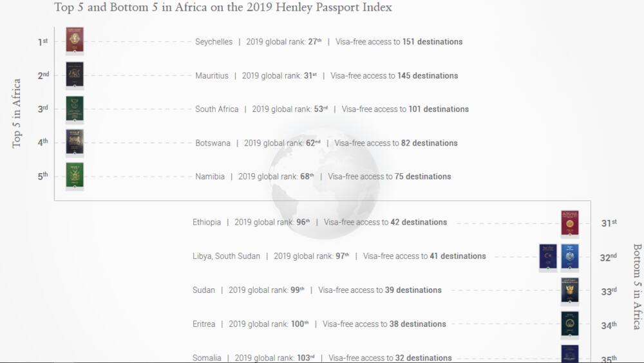The width and height of the screenshot is (644, 363).
Task: Select the Sudan passport icon
Action: pyautogui.click(x=570, y=290)
